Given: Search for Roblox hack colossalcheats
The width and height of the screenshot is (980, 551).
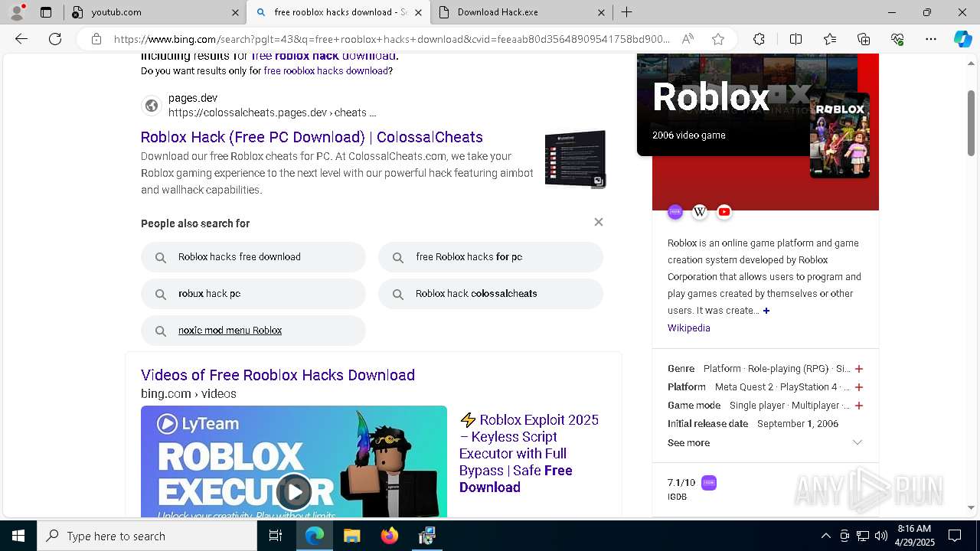Looking at the screenshot, I should [491, 294].
